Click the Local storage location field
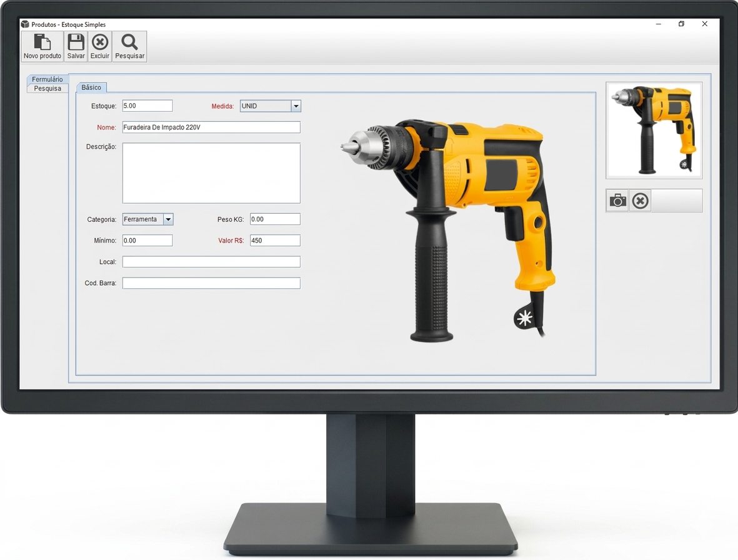The width and height of the screenshot is (738, 560). [211, 262]
